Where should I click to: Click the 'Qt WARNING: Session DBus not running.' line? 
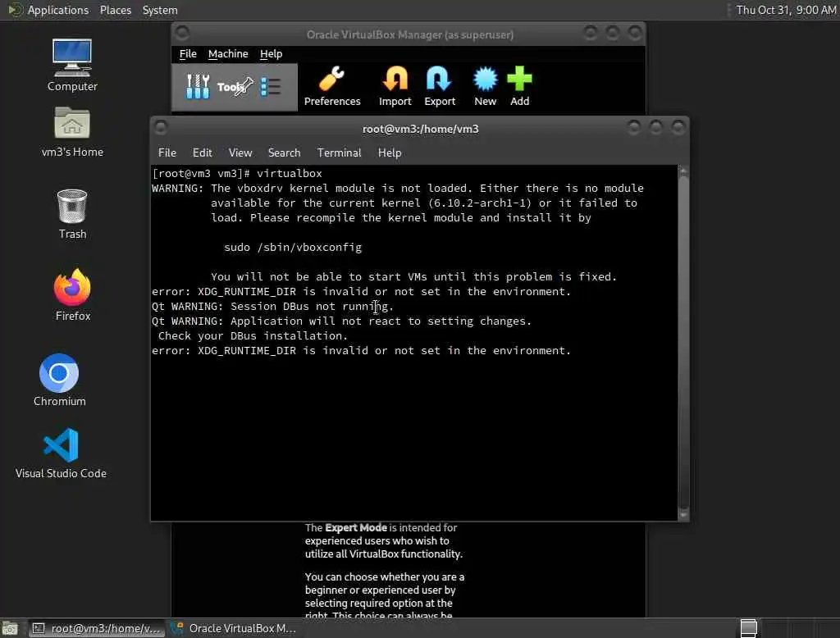272,307
